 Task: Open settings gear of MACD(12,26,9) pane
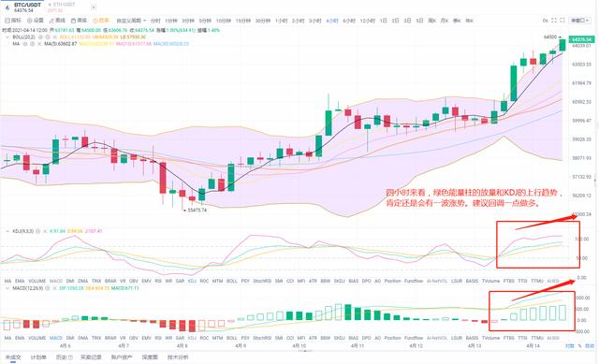[x=48, y=288]
